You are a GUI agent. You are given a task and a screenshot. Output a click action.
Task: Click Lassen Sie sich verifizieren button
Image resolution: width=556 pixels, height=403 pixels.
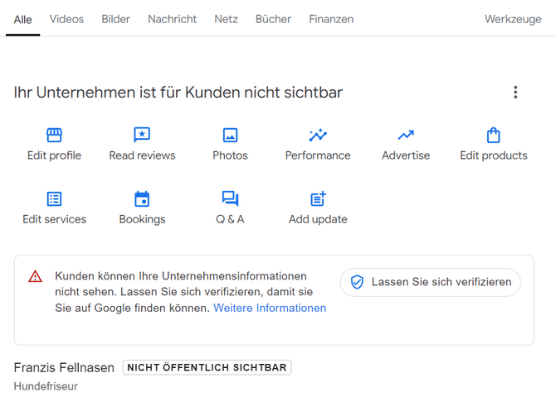[x=430, y=282]
